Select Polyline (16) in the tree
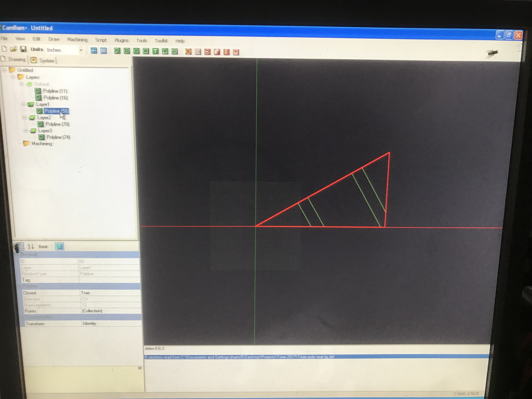This screenshot has width=532, height=399. [x=56, y=98]
